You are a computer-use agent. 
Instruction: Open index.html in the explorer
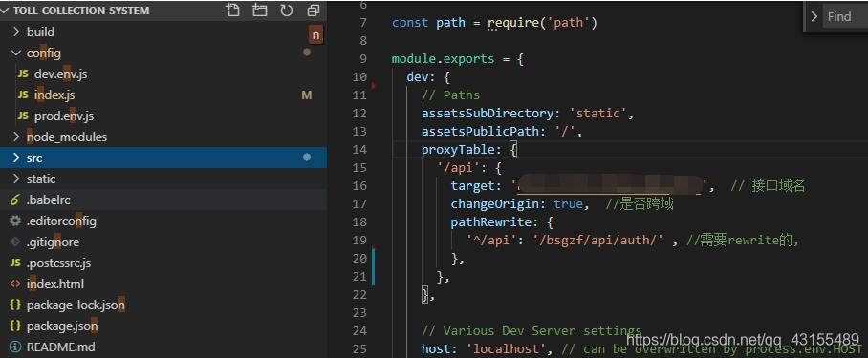(x=163, y=284)
